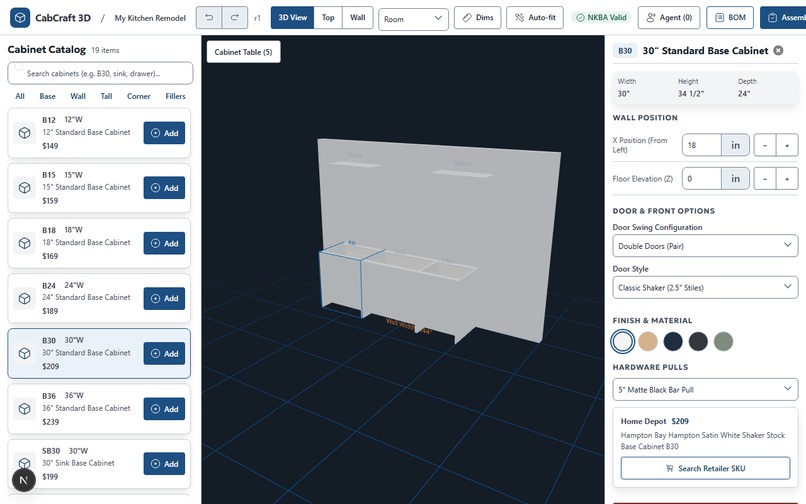Image resolution: width=806 pixels, height=504 pixels.
Task: Toggle X Position unit 'in'
Action: click(736, 145)
